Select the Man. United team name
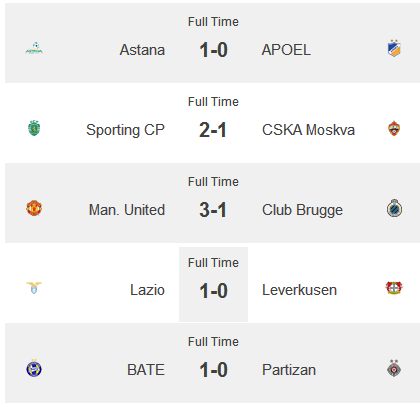Viewport: 420px width, 407px height. click(127, 210)
